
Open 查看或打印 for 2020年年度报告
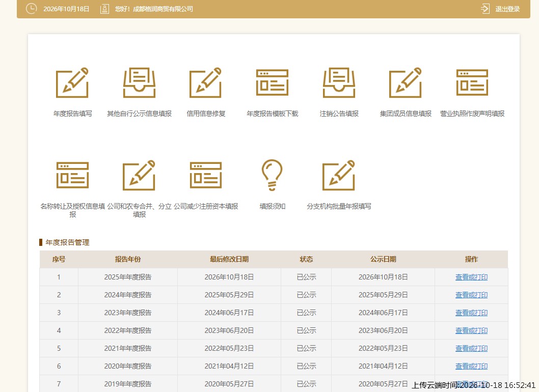[x=471, y=366]
